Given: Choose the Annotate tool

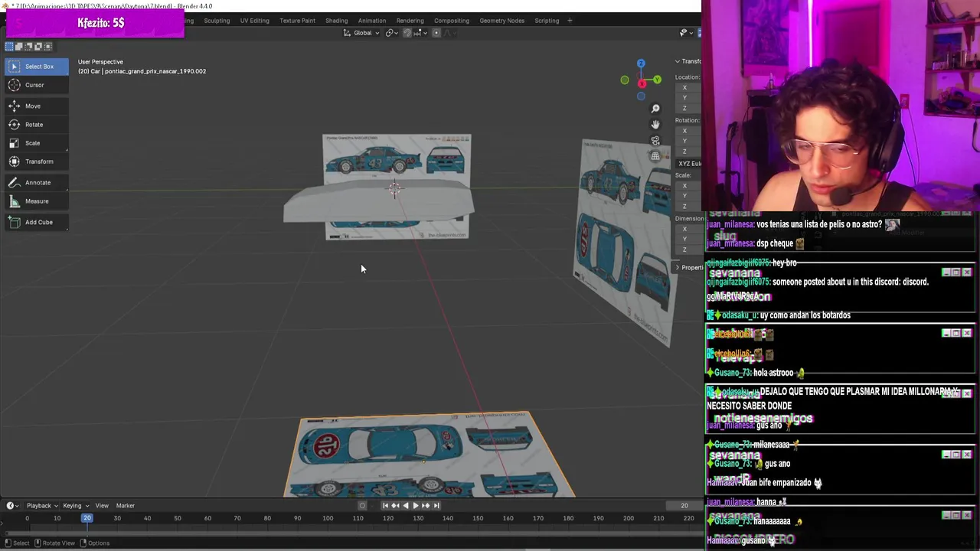Looking at the screenshot, I should 36,183.
